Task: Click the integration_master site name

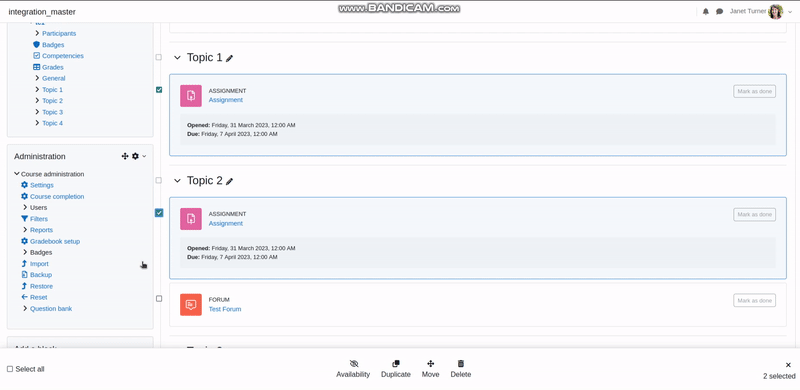Action: (x=42, y=12)
